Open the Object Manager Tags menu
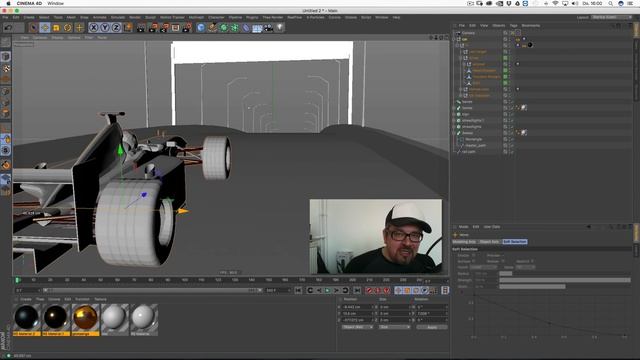 point(513,25)
